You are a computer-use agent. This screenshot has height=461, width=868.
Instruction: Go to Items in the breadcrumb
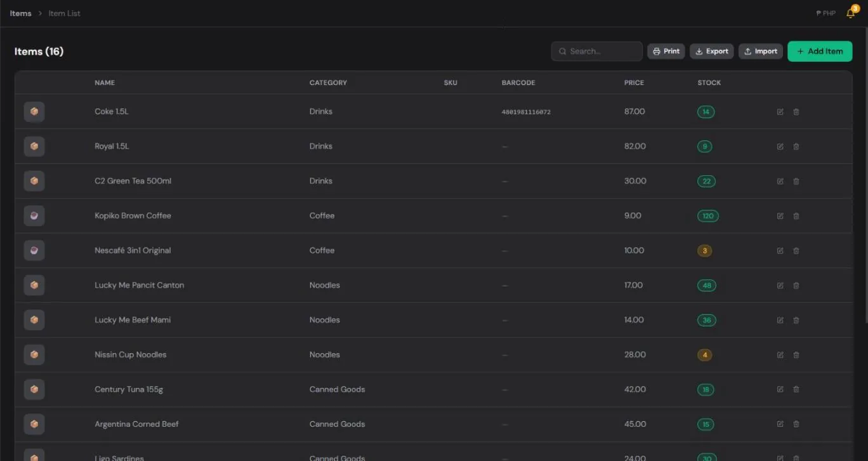[x=20, y=13]
